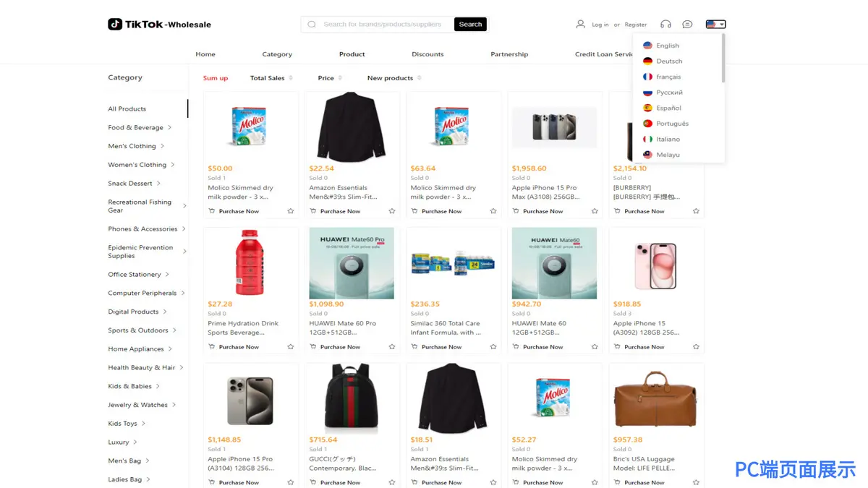Open the language flag dropdown

(715, 25)
